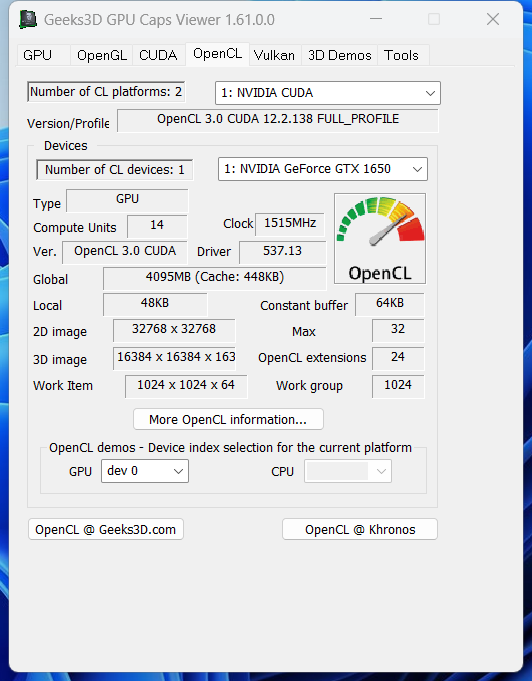Click the Global memory 4095MB field
This screenshot has height=681, width=532.
(x=215, y=278)
